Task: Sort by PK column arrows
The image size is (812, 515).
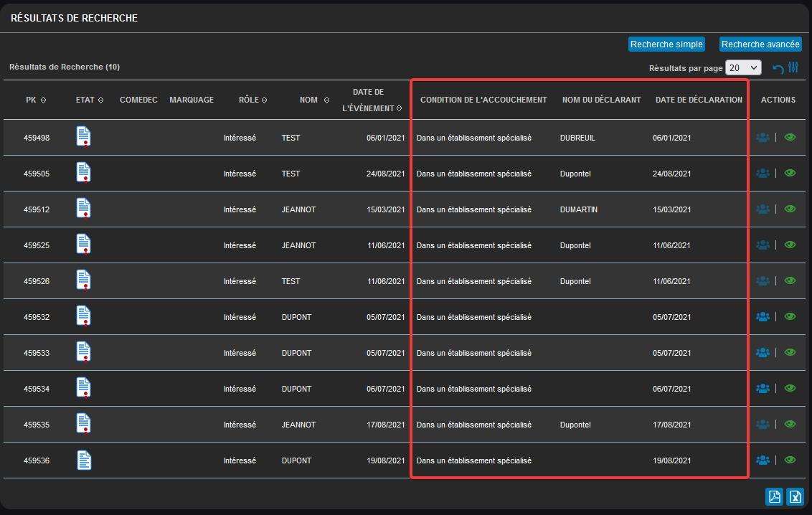Action: click(44, 100)
